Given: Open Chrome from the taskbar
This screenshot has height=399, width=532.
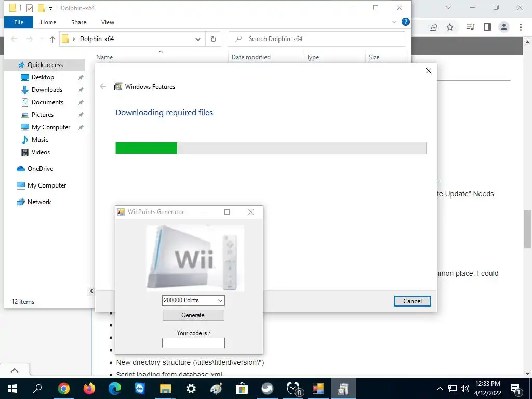Looking at the screenshot, I should [x=63, y=389].
